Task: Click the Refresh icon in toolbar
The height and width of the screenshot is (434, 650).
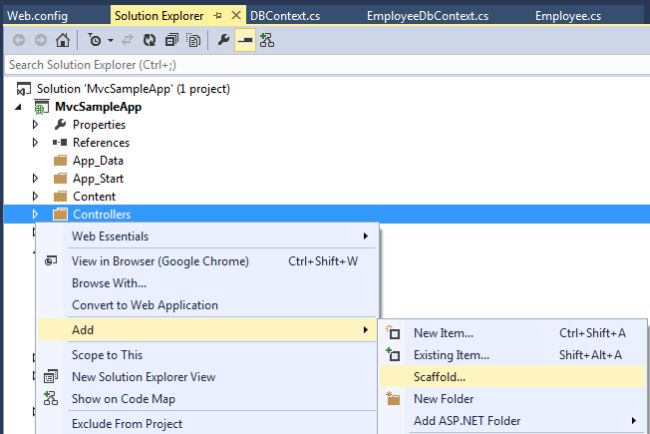Action: 149,40
